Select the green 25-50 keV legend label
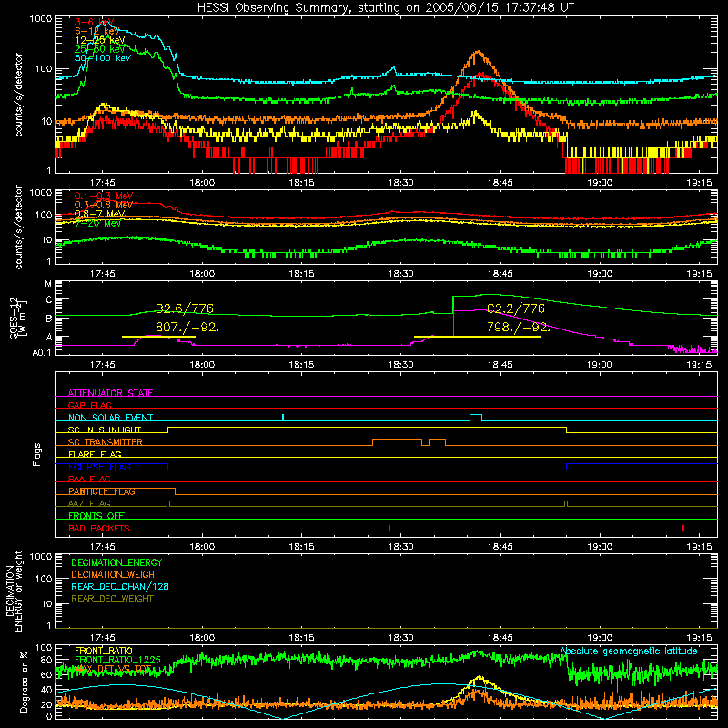The width and height of the screenshot is (728, 728). [x=100, y=49]
